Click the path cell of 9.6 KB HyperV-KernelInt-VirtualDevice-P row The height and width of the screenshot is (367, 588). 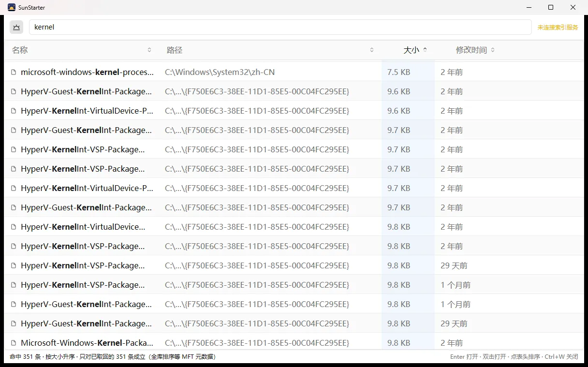[x=257, y=111]
